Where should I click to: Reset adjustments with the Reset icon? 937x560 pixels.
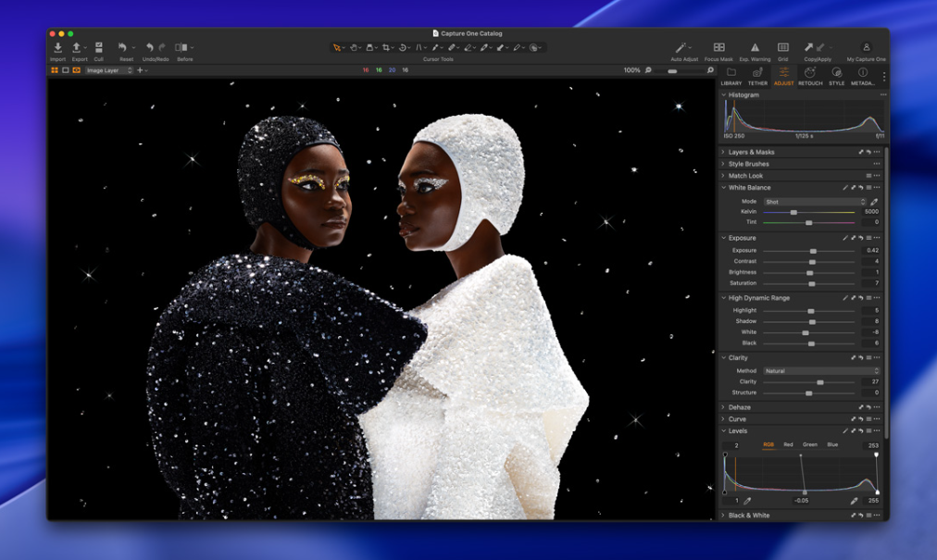(x=122, y=47)
